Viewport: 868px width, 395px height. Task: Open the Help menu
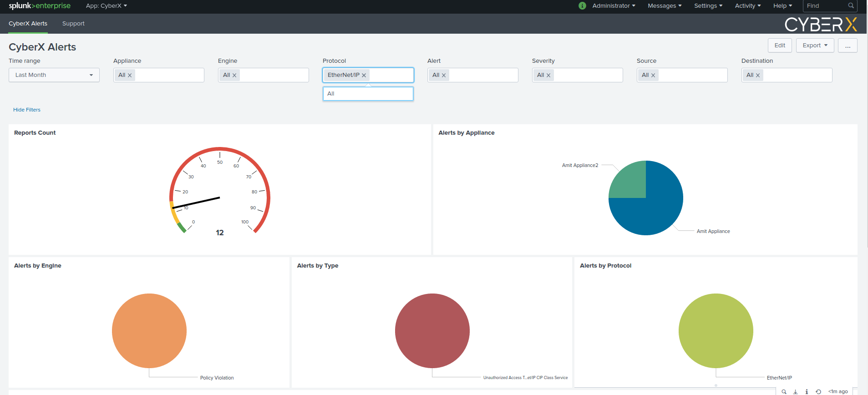[x=782, y=6]
